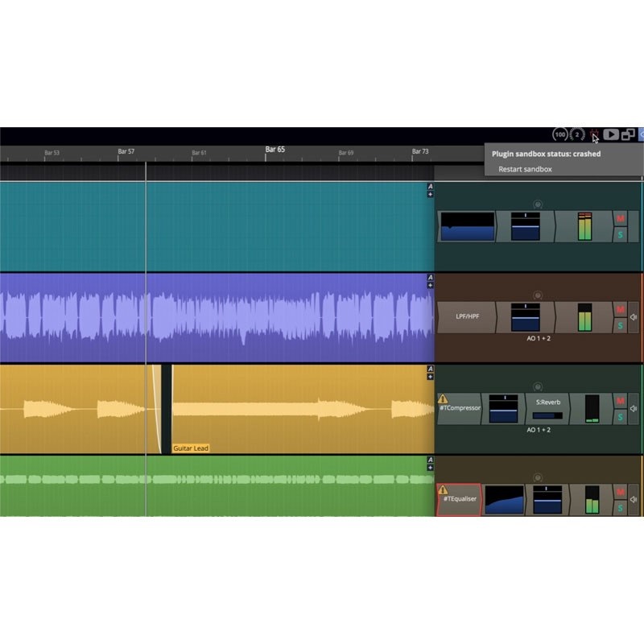Click the warning triangle on #TCompressor

[x=443, y=398]
